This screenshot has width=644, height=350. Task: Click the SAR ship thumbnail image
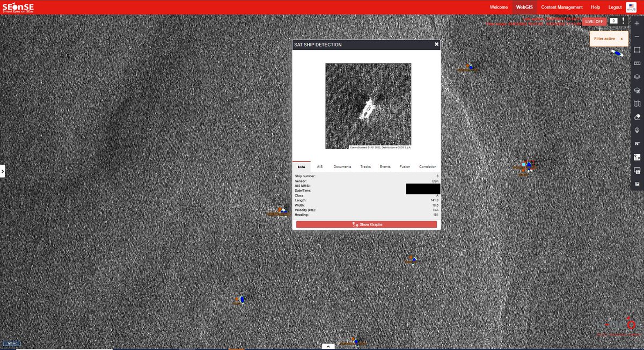point(368,106)
